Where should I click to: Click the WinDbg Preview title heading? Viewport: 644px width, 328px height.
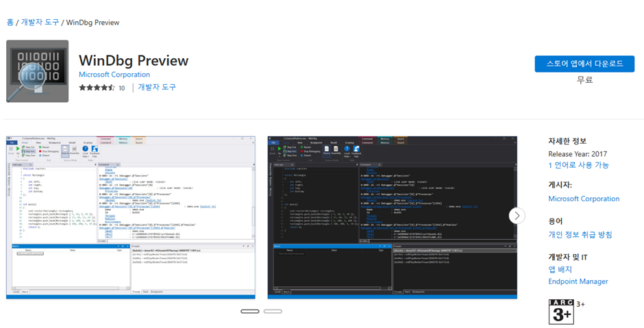[x=134, y=60]
